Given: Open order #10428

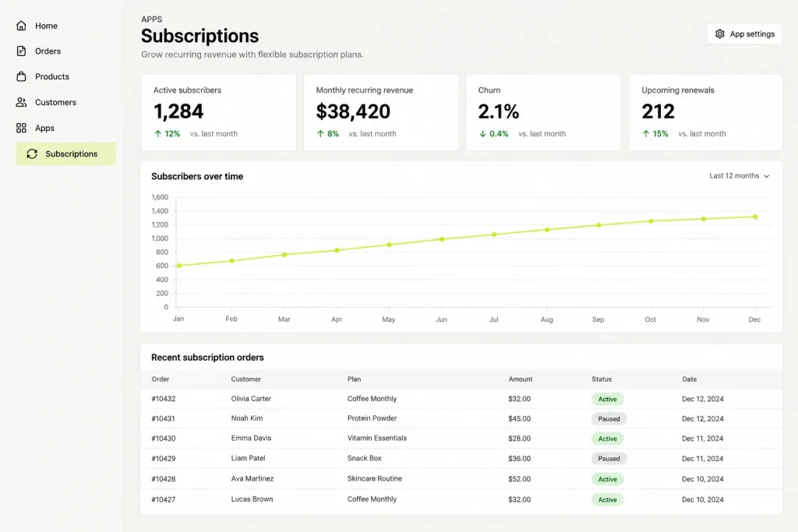Looking at the screenshot, I should point(164,479).
